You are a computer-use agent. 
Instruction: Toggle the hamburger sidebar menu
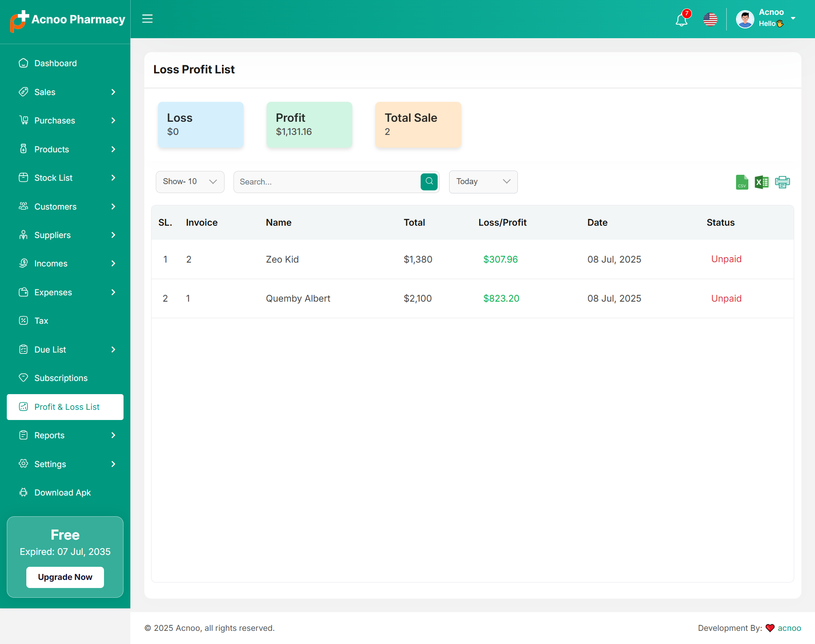[x=147, y=19]
